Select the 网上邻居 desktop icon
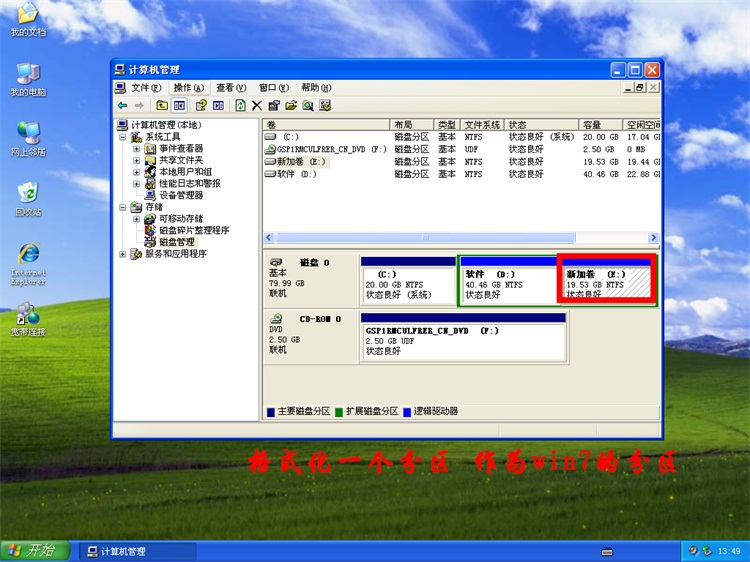Screen dimensions: 750x562 click(x=28, y=139)
